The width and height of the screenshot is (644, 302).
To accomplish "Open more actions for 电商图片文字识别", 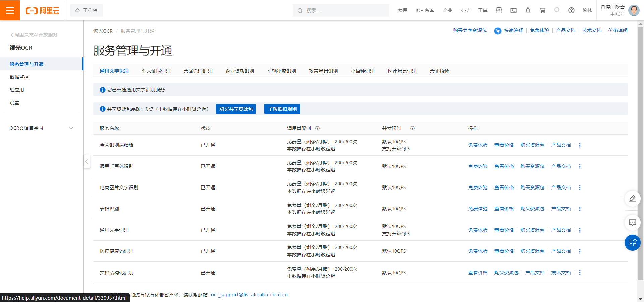I will (x=580, y=187).
